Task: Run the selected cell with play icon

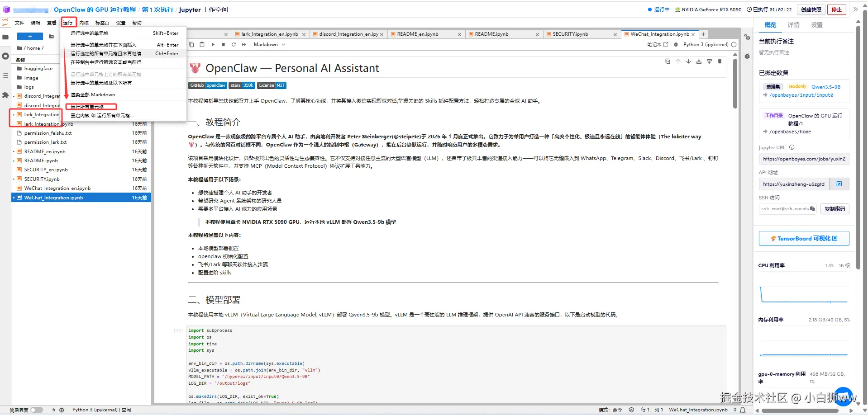Action: pos(213,44)
